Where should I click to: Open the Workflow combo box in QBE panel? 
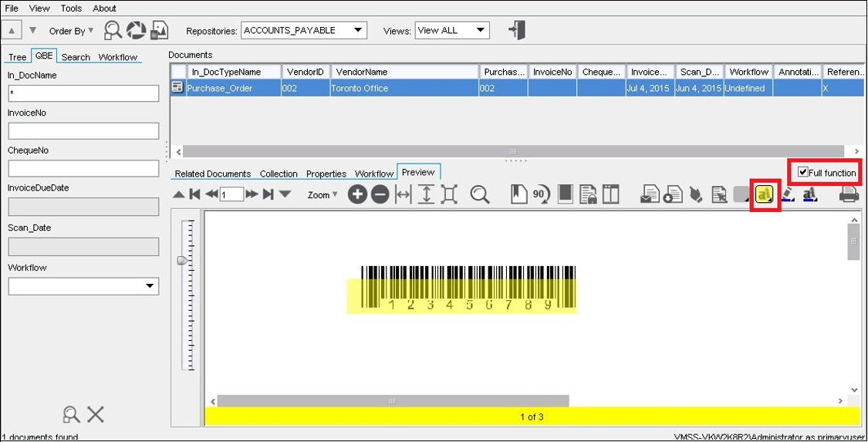pyautogui.click(x=83, y=286)
